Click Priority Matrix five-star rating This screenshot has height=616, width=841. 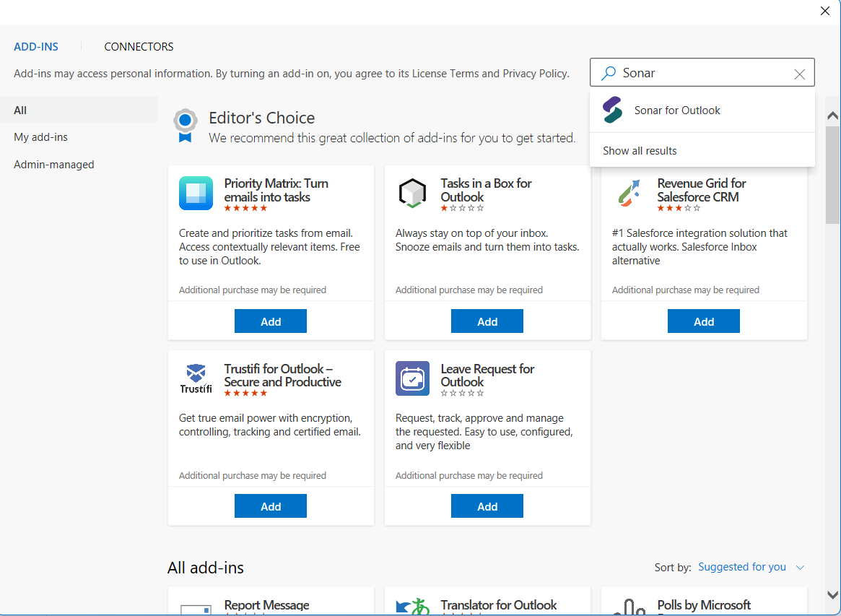click(245, 208)
